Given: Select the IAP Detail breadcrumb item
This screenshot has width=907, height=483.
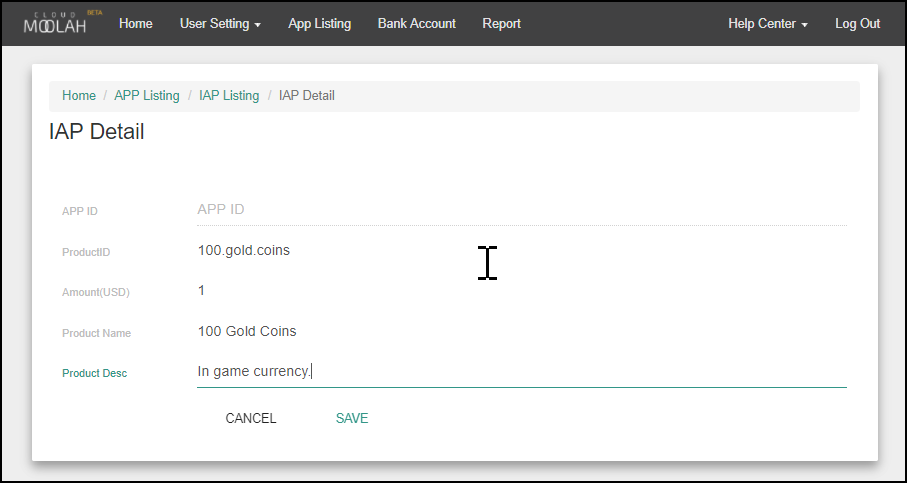Looking at the screenshot, I should [306, 96].
